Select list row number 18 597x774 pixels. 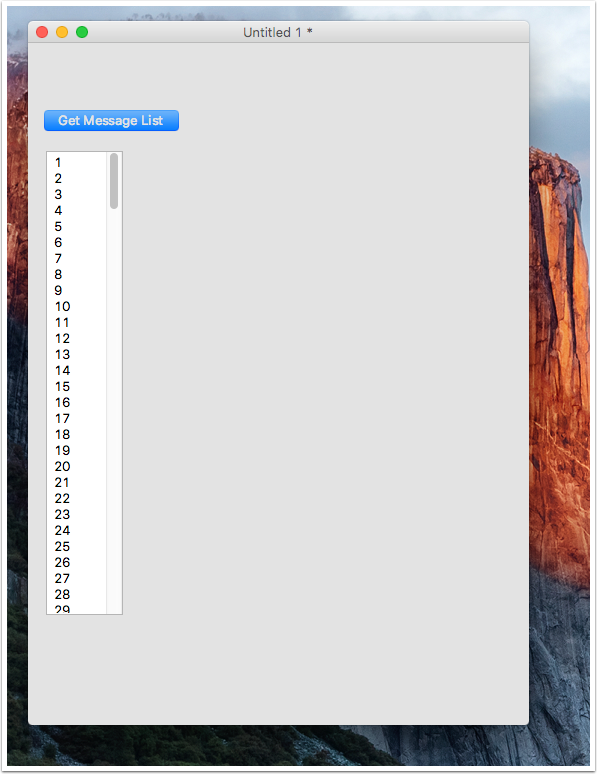77,434
